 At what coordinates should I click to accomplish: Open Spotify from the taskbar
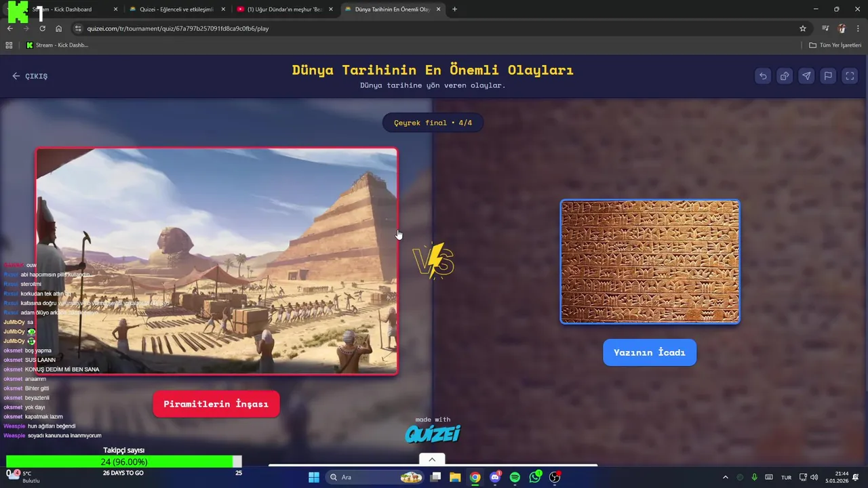click(x=515, y=477)
